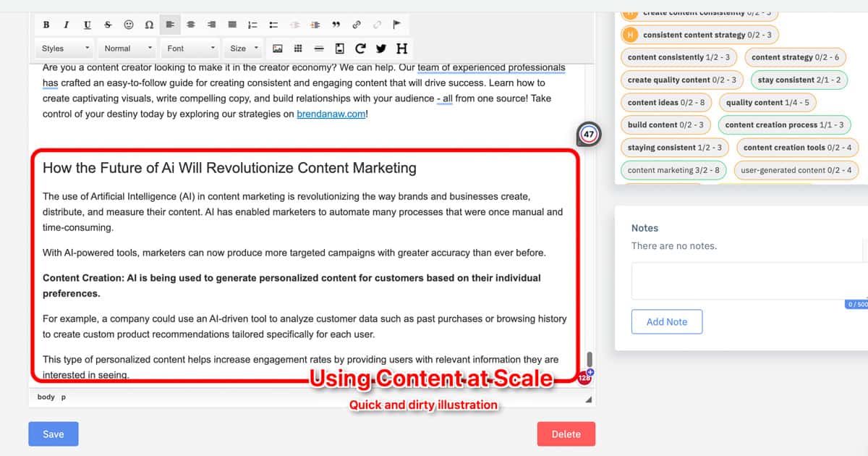The height and width of the screenshot is (456, 868).
Task: Select the 'content marketing 3/2' keyword pill
Action: (x=673, y=170)
